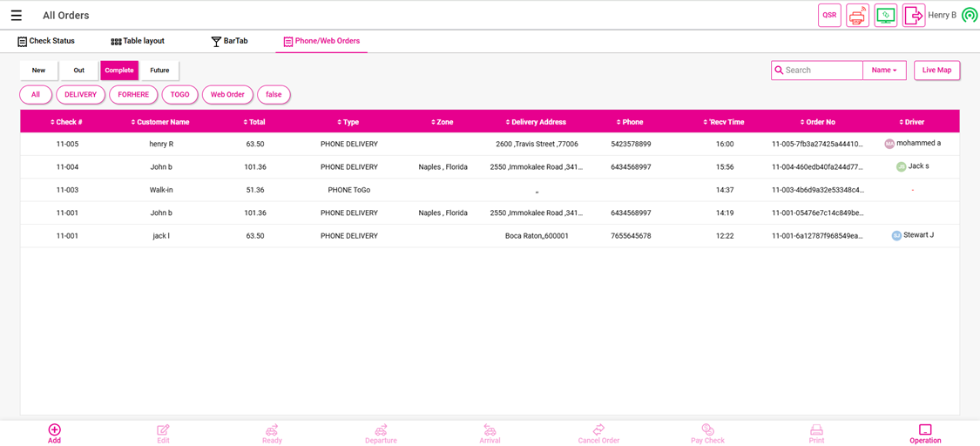980x446 pixels.
Task: Show Future orders
Action: [159, 71]
